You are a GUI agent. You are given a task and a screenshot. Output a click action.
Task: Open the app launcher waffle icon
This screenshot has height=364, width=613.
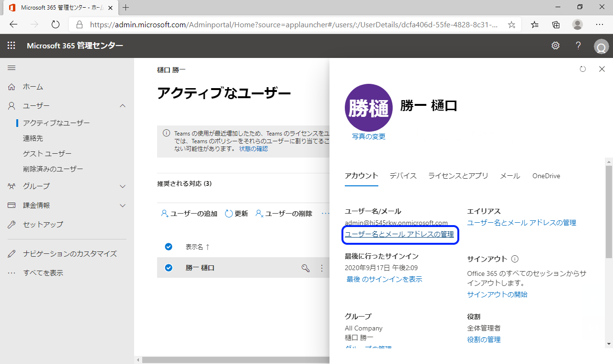click(11, 45)
